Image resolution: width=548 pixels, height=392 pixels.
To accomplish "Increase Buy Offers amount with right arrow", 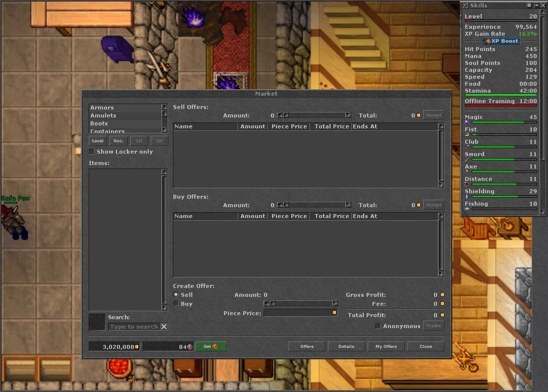I will 348,205.
